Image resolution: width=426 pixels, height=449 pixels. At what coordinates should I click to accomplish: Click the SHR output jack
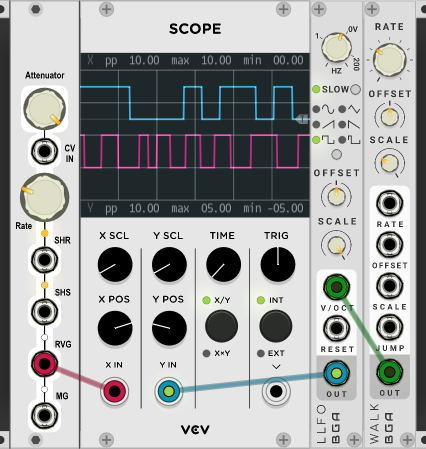point(44,259)
